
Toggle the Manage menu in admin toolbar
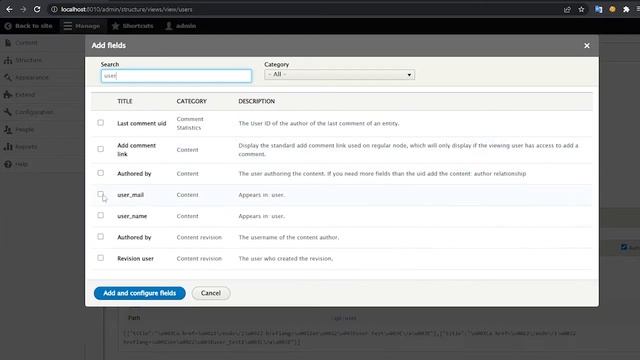coord(82,26)
